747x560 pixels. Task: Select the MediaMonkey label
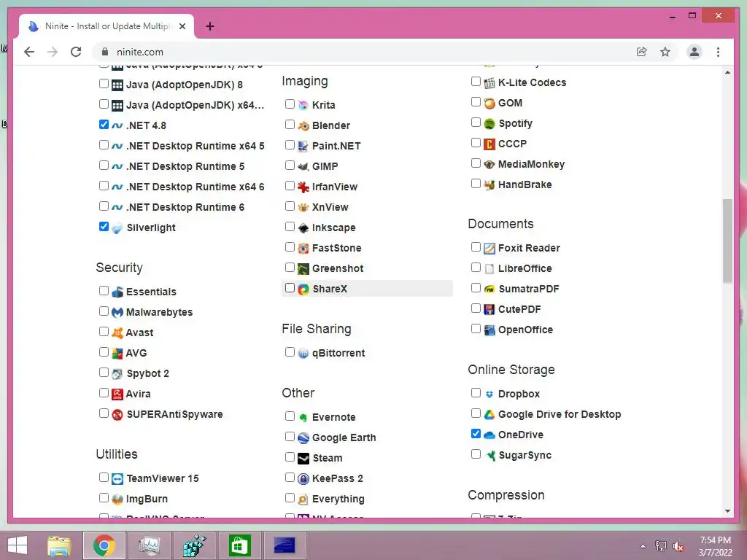(x=531, y=164)
